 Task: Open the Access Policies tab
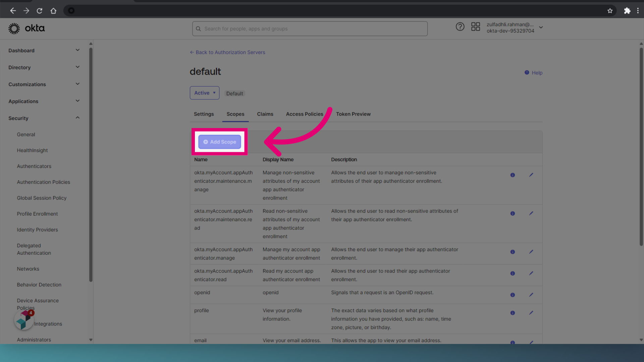click(x=305, y=114)
